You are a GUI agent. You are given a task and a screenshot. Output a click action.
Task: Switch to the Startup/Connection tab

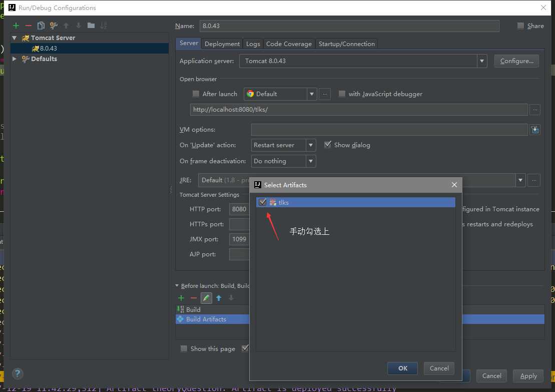point(346,44)
